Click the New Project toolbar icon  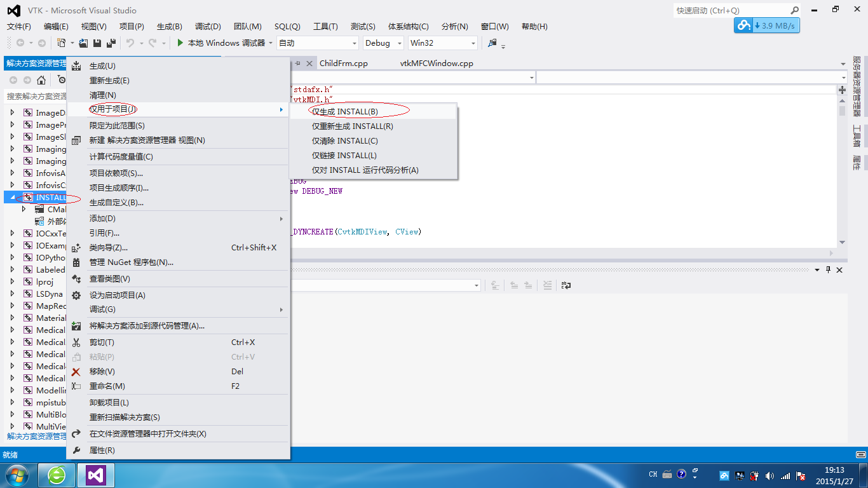pos(62,43)
